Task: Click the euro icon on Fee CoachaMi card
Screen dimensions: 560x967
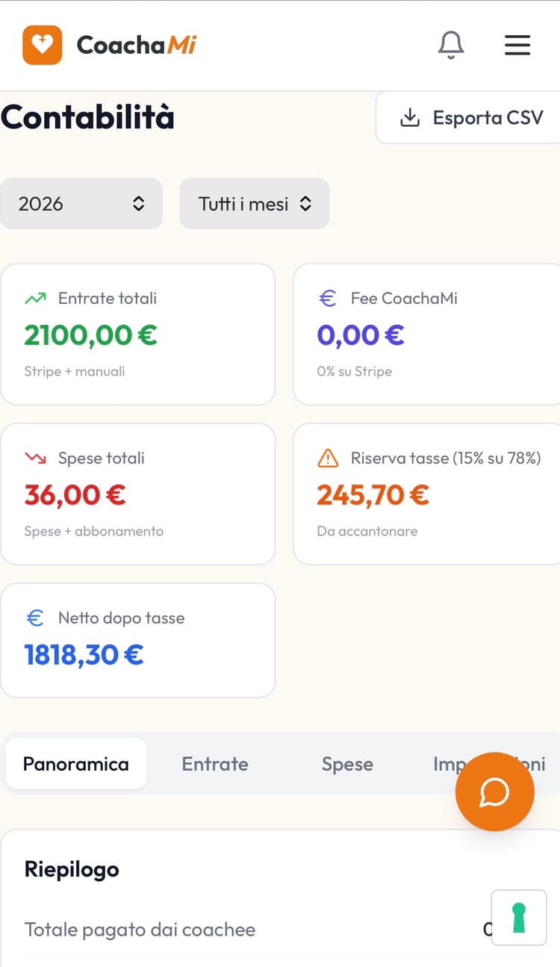Action: pos(326,298)
